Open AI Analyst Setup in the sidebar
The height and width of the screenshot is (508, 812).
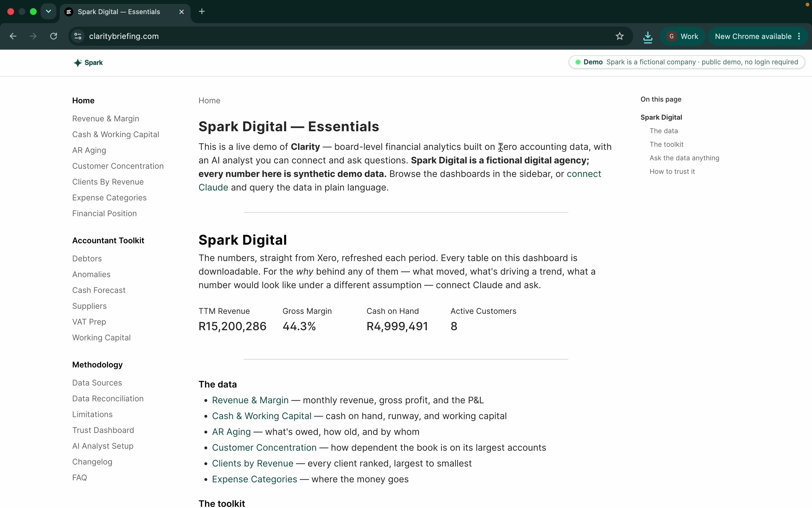(103, 446)
